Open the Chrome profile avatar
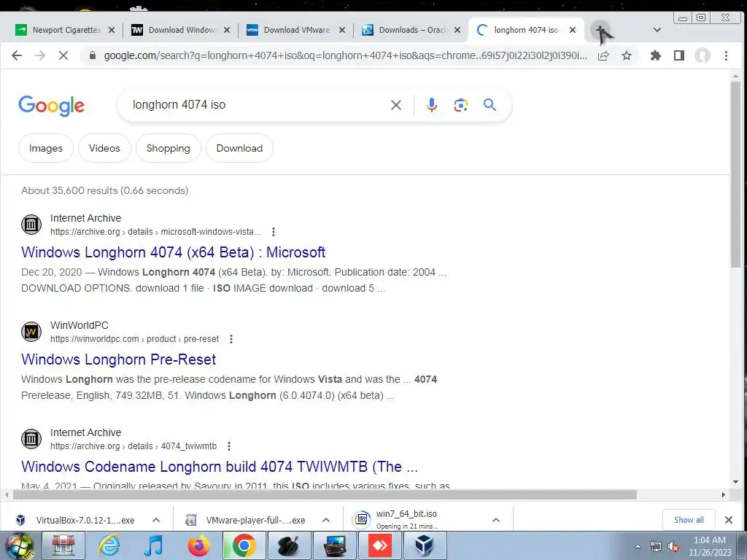This screenshot has height=560, width=747. (703, 55)
